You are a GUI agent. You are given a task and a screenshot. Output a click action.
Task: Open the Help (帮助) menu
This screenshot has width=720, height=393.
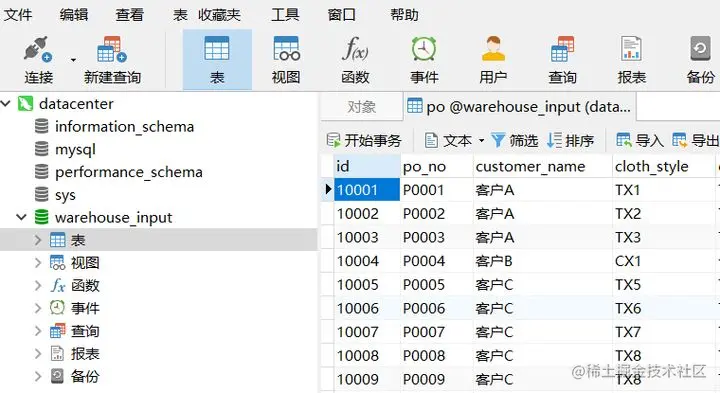[x=404, y=15]
